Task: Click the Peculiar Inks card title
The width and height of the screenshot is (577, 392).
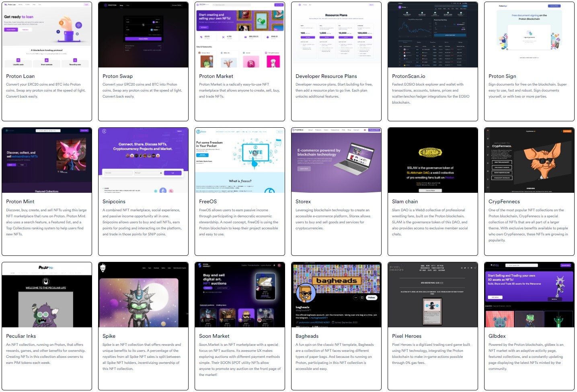Action: point(21,336)
